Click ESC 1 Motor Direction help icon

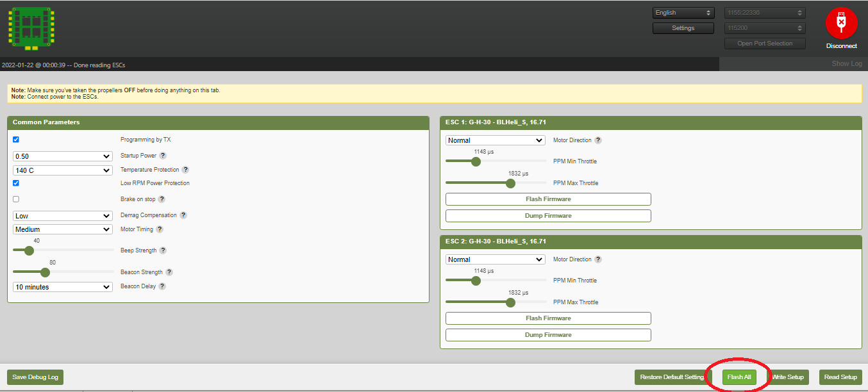(598, 140)
